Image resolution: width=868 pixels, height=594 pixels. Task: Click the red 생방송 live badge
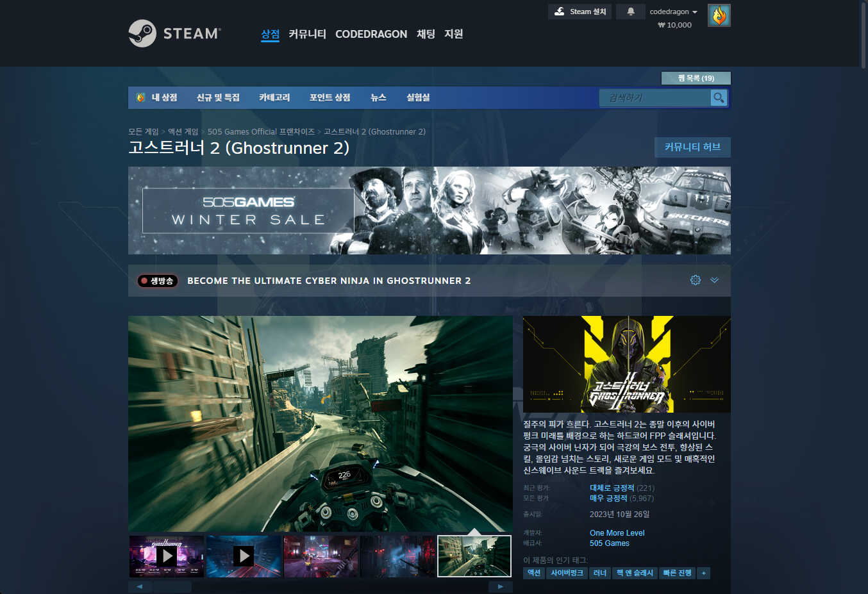click(x=158, y=281)
